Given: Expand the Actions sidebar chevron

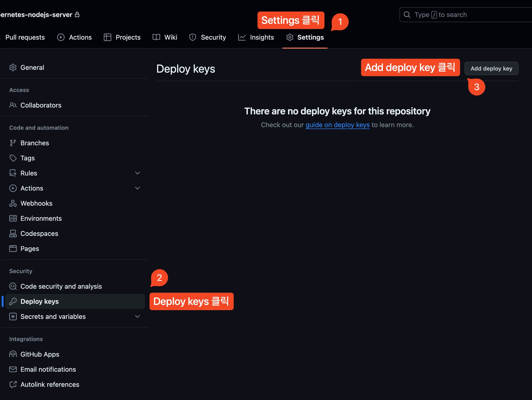Looking at the screenshot, I should click(x=137, y=188).
